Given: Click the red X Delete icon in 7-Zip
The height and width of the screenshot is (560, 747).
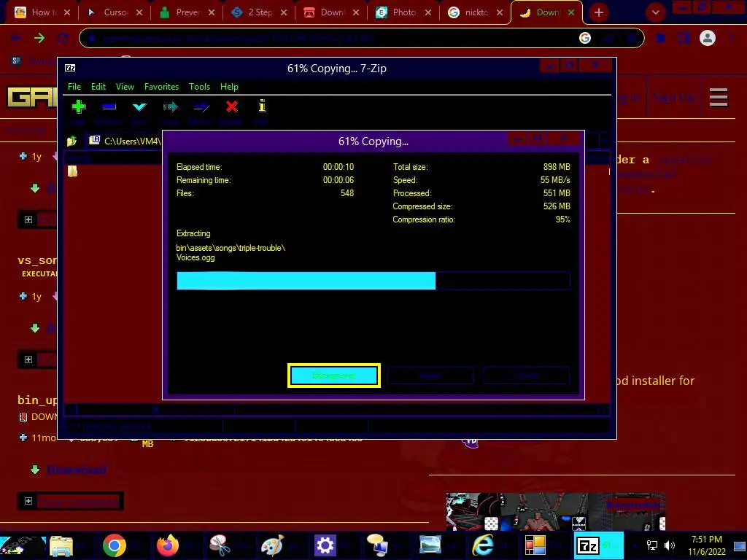Looking at the screenshot, I should pyautogui.click(x=232, y=106).
